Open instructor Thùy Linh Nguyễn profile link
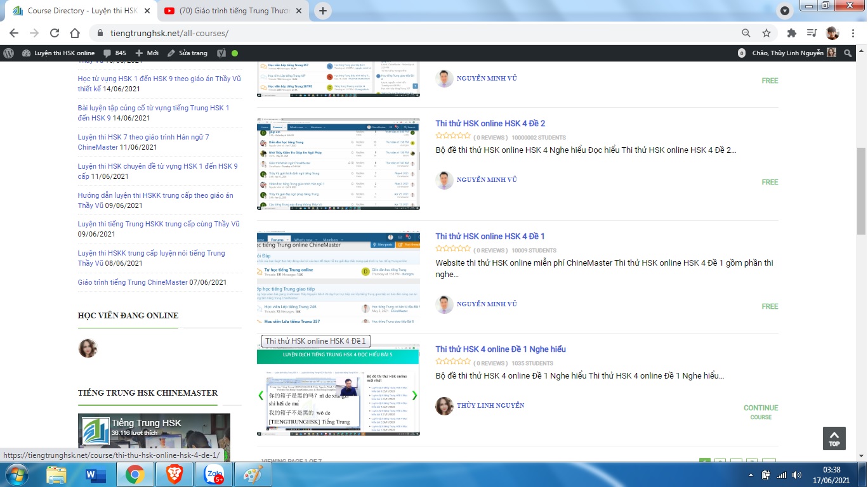Viewport: 868px width, 487px height. coord(490,406)
